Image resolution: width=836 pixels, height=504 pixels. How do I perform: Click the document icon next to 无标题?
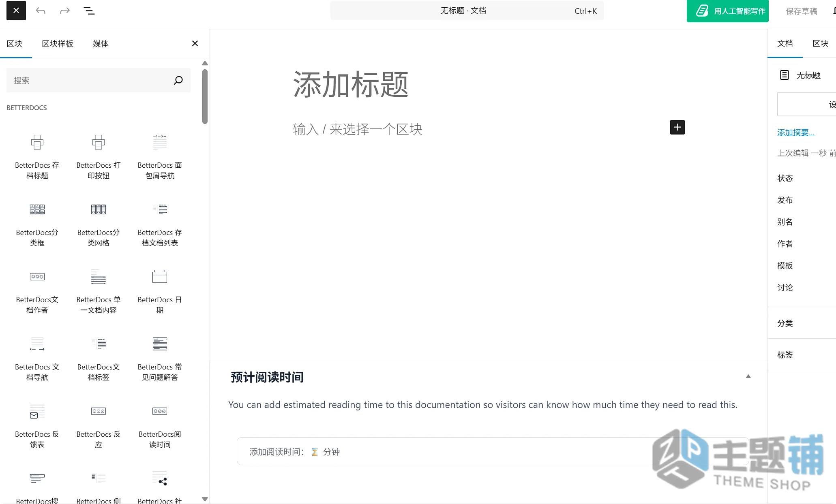[785, 75]
